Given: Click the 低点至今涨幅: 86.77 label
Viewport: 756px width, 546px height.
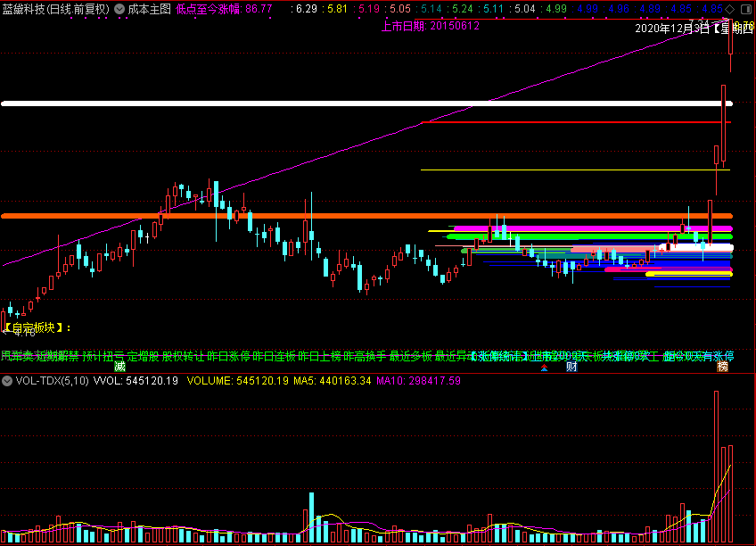Looking at the screenshot, I should pos(224,9).
